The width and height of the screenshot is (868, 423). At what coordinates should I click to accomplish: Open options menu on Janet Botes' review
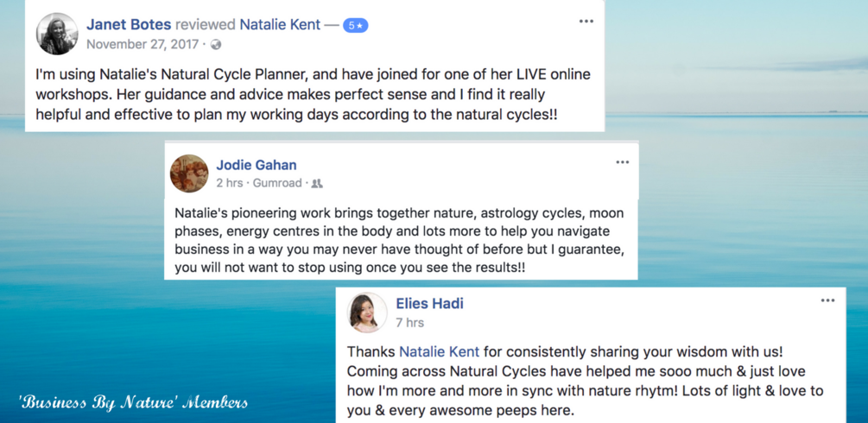click(586, 22)
